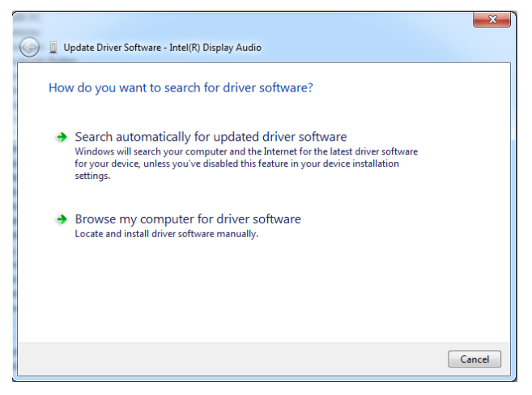Click 'Locate and install driver software manually' text

[x=167, y=234]
